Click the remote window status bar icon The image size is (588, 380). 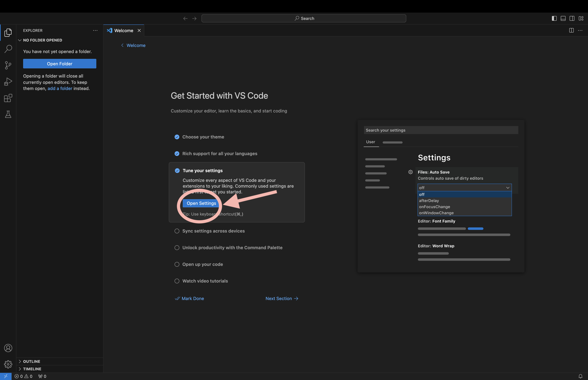tap(6, 376)
